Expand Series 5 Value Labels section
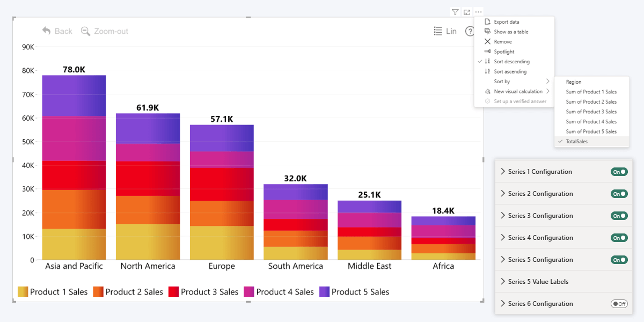Image resolution: width=644 pixels, height=322 pixels. [x=503, y=282]
